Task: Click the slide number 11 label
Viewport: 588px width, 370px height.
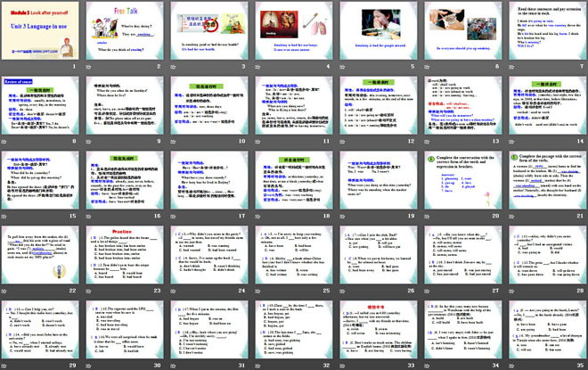Action: tap(326, 141)
